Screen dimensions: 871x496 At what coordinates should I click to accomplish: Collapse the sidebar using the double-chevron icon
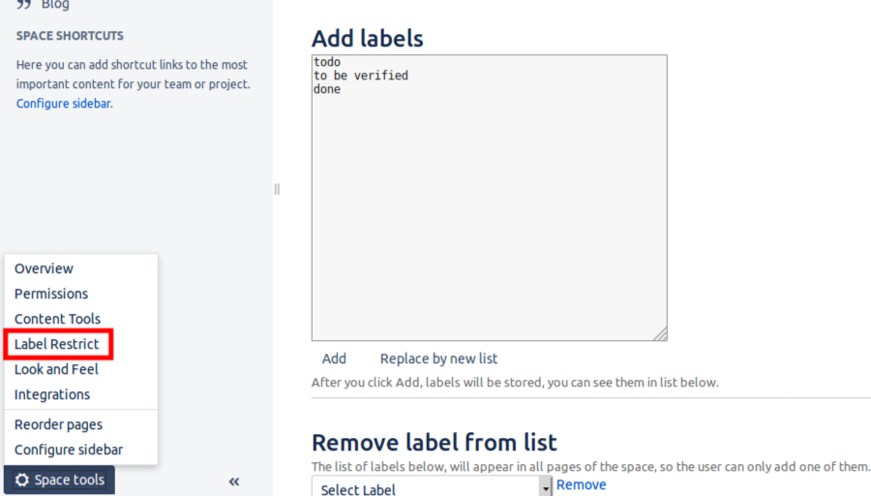[234, 481]
